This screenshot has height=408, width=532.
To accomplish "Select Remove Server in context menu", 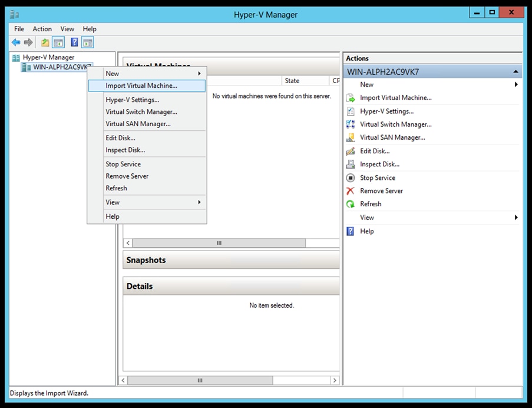I will [x=147, y=176].
